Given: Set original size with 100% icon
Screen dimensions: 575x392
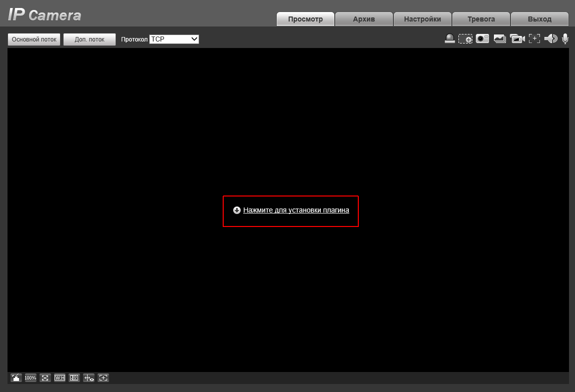Looking at the screenshot, I should coord(31,377).
